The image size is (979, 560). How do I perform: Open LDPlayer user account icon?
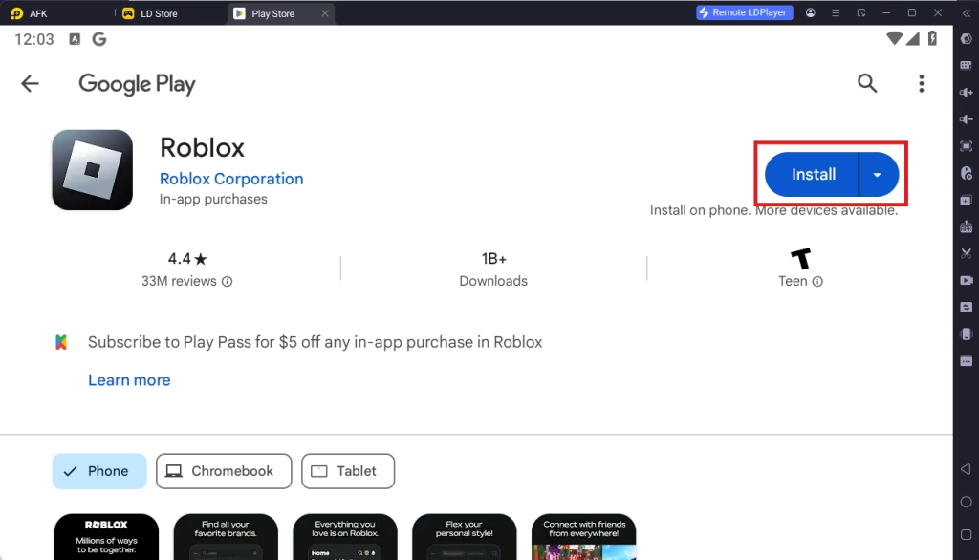pyautogui.click(x=811, y=12)
